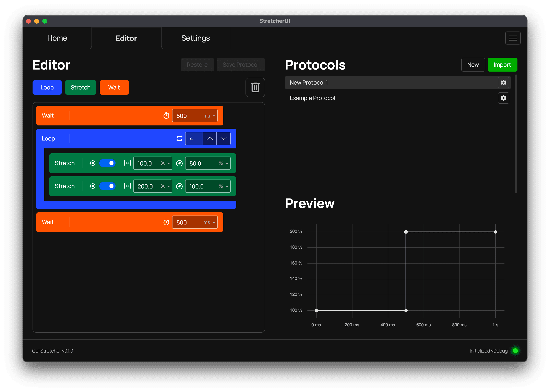Click the green status indicator near Initialized vDebug
Image resolution: width=550 pixels, height=392 pixels.
(515, 351)
